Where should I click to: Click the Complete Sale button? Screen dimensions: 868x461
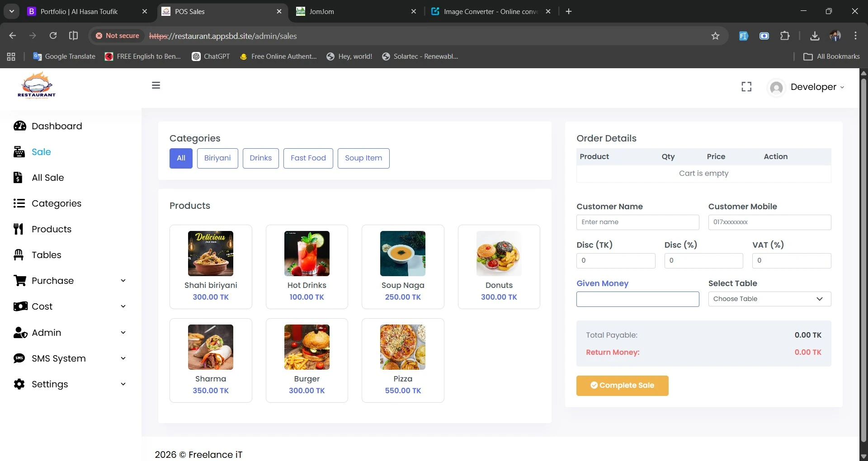[x=622, y=386]
